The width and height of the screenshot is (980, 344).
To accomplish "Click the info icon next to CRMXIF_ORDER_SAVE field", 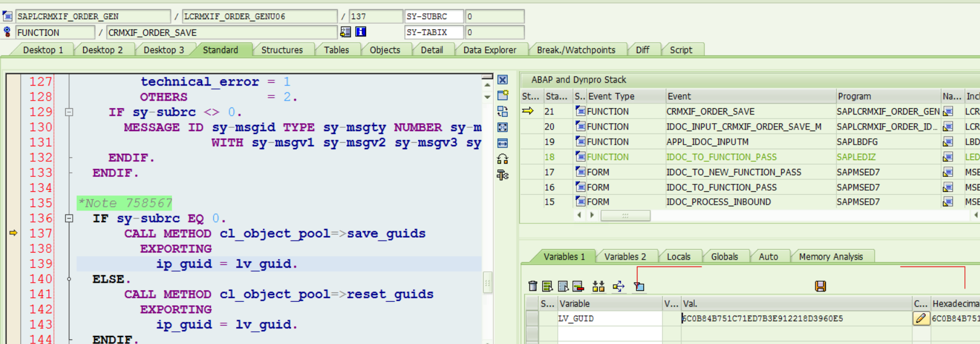I will 361,32.
